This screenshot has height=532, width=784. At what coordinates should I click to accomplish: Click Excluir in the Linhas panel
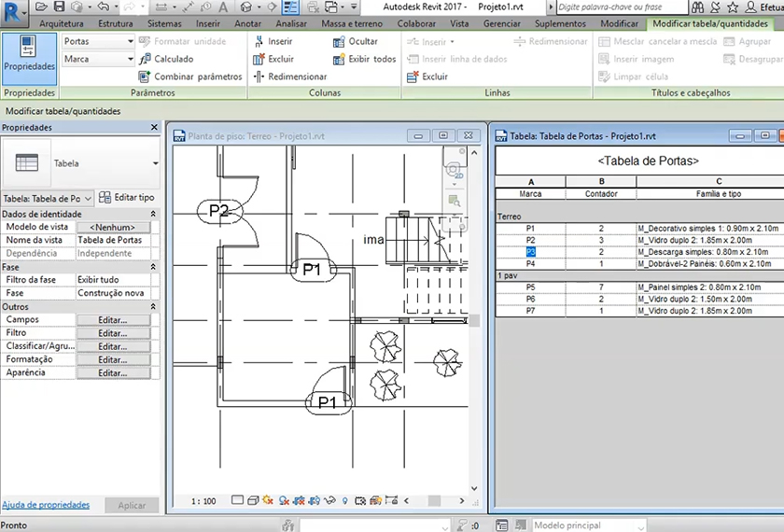[434, 77]
